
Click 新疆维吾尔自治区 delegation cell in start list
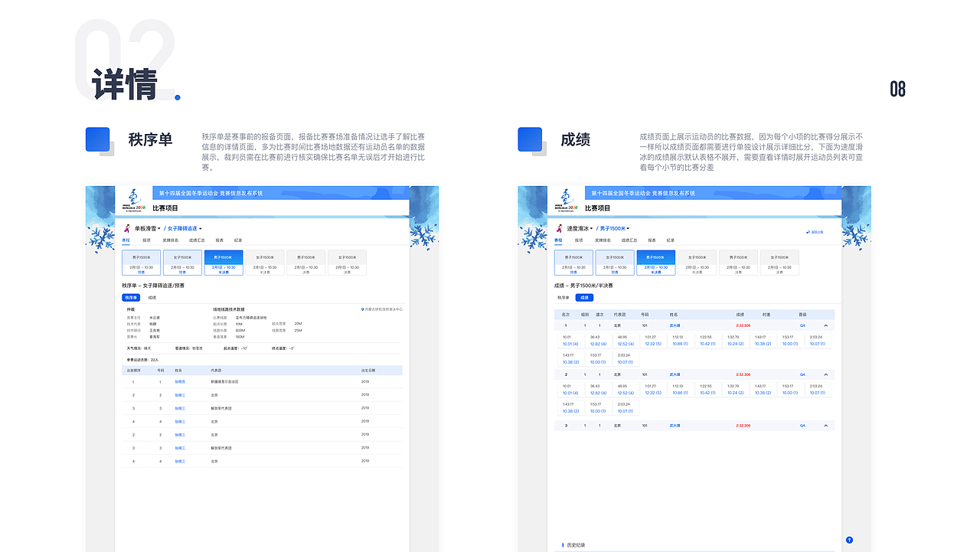pyautogui.click(x=225, y=381)
